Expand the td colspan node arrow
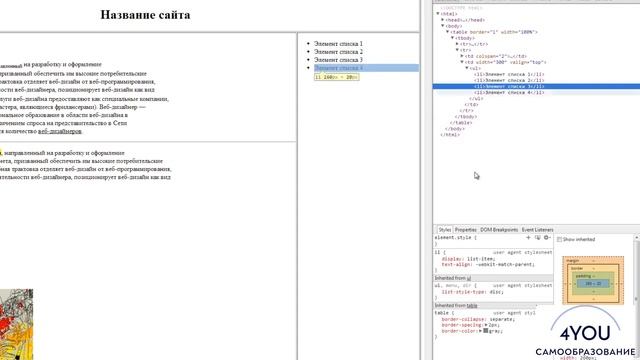 tap(462, 56)
